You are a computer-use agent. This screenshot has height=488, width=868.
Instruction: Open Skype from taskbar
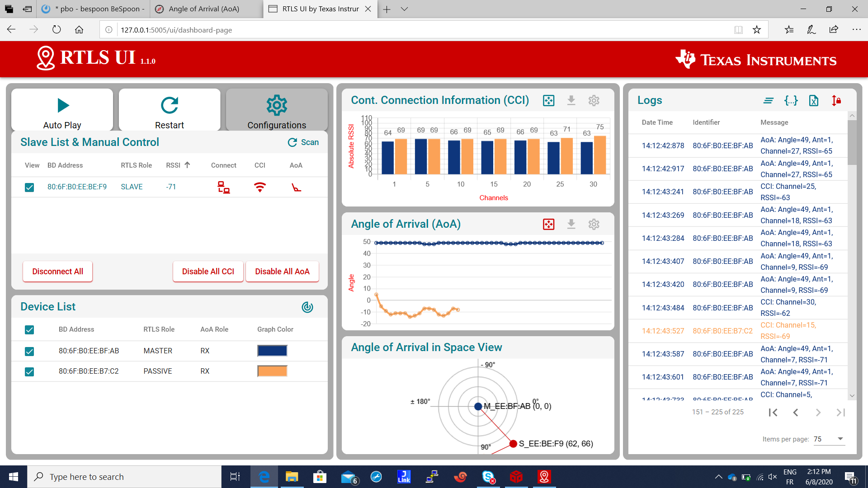pyautogui.click(x=488, y=477)
